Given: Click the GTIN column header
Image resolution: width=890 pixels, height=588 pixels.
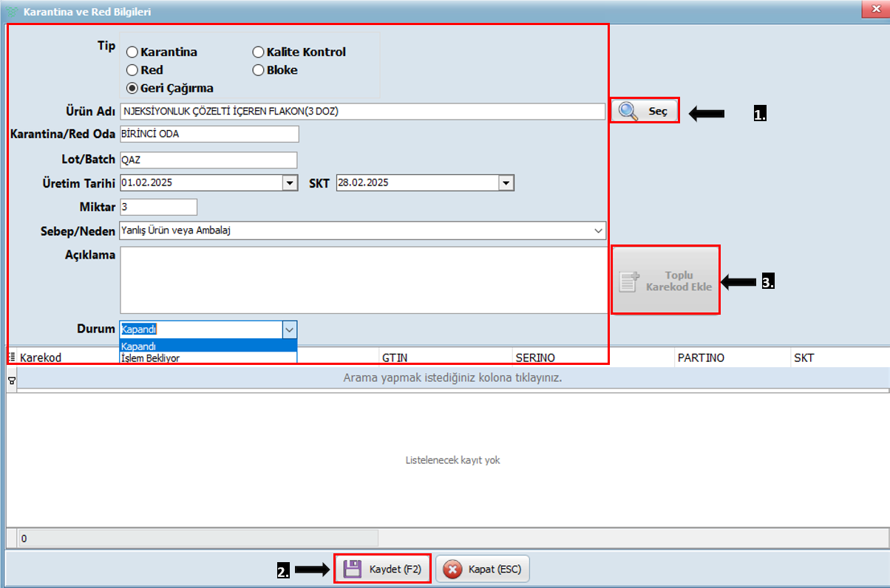Looking at the screenshot, I should click(x=444, y=358).
